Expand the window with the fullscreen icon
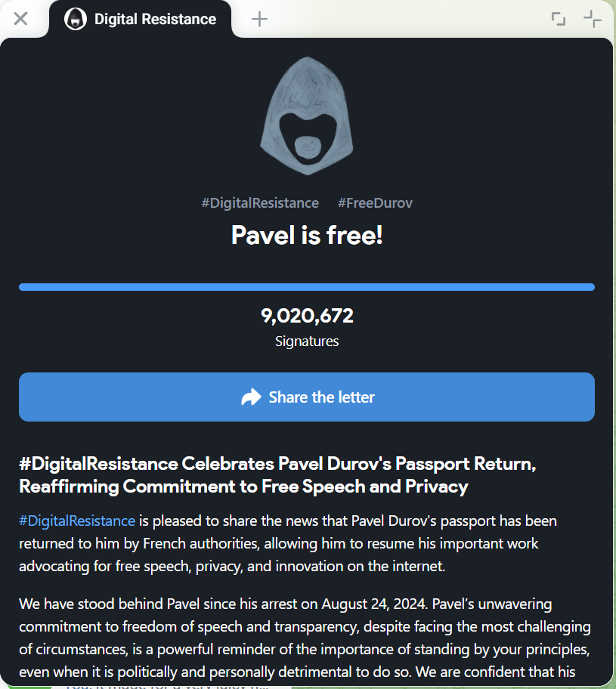This screenshot has height=689, width=616. (x=559, y=19)
